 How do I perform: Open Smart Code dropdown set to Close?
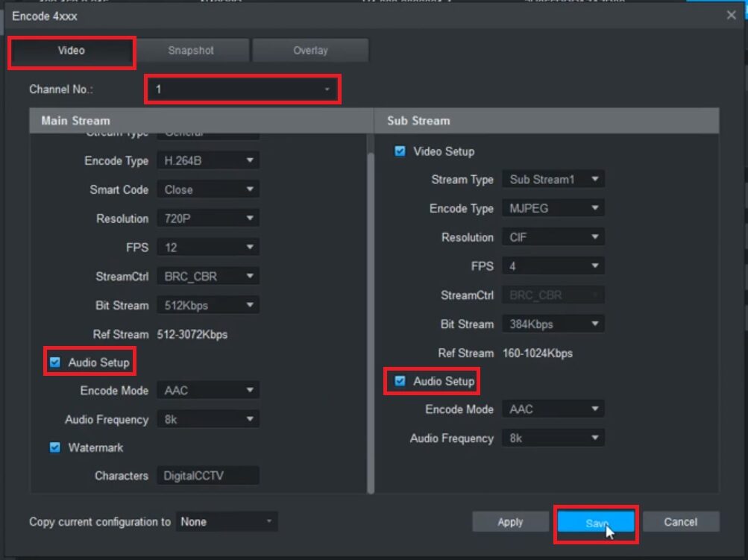pyautogui.click(x=208, y=190)
